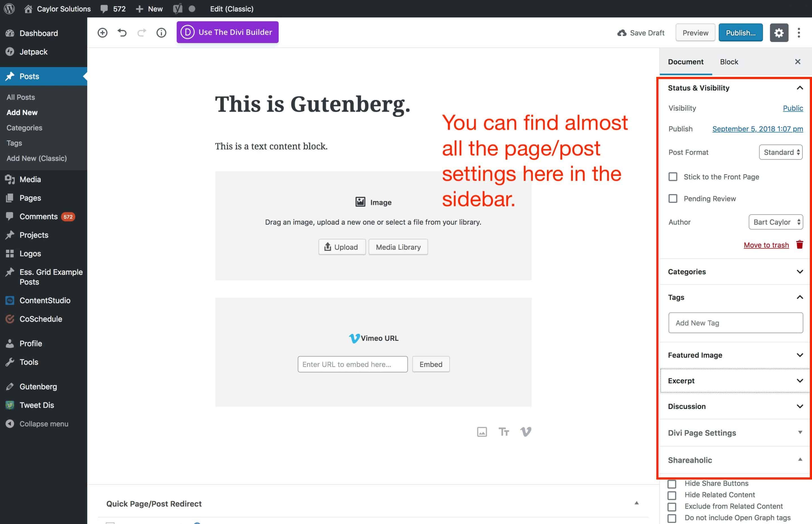The width and height of the screenshot is (812, 524).
Task: Insert an image block via quick icon
Action: (482, 432)
